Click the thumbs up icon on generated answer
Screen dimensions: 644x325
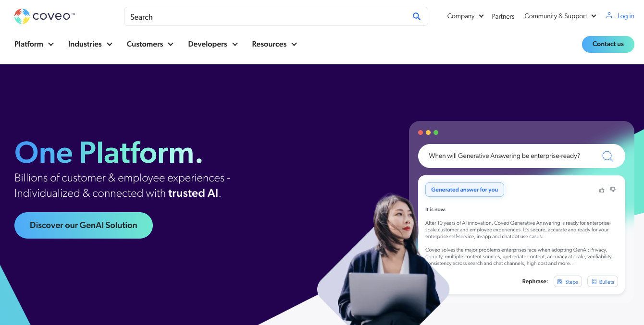click(602, 190)
